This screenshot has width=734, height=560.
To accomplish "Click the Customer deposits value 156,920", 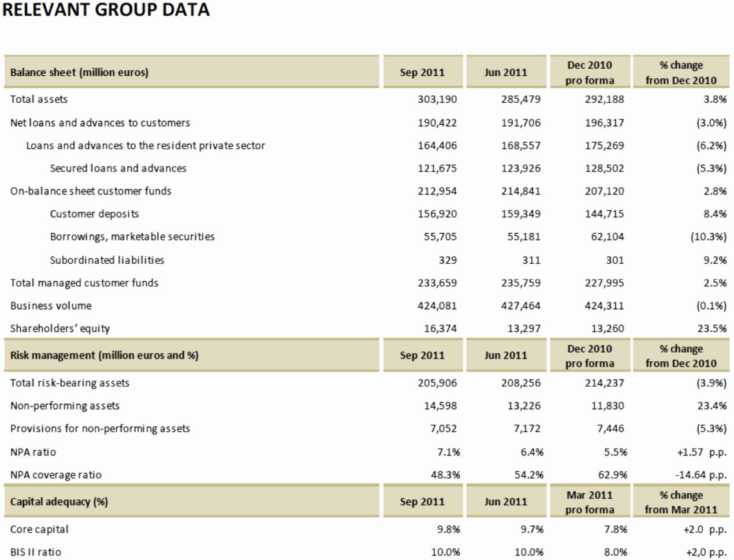I will point(438,214).
